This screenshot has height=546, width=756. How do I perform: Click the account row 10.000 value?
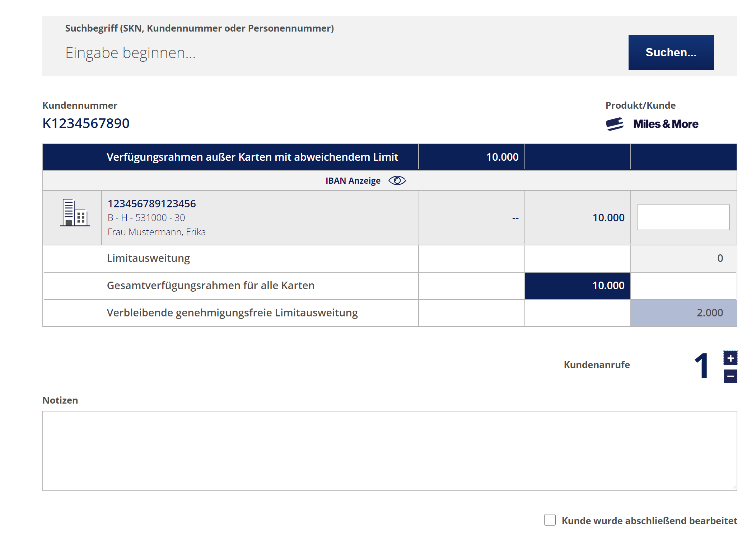point(608,218)
